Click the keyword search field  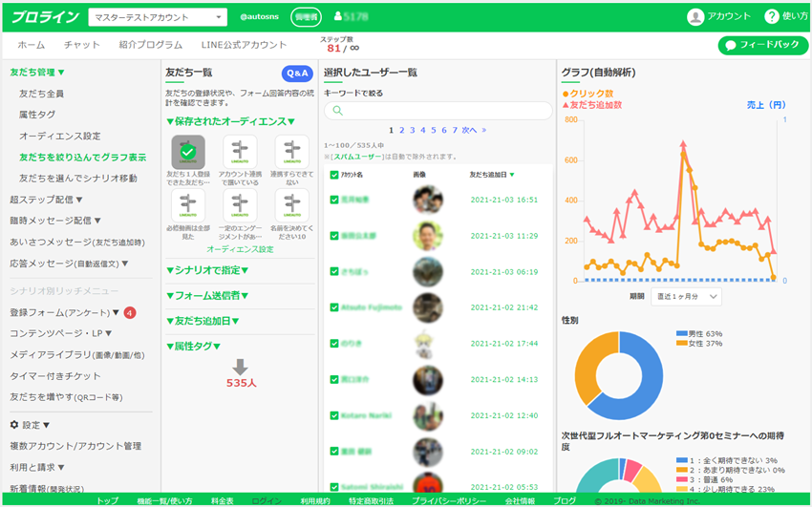point(438,111)
